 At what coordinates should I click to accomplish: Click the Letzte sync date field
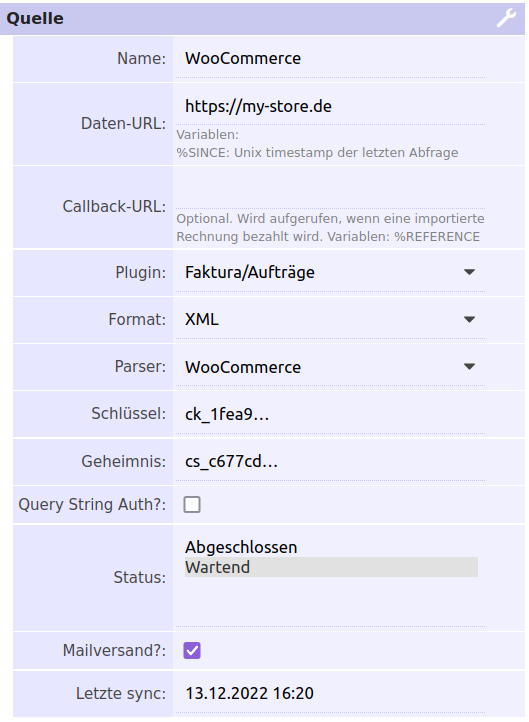click(331, 693)
